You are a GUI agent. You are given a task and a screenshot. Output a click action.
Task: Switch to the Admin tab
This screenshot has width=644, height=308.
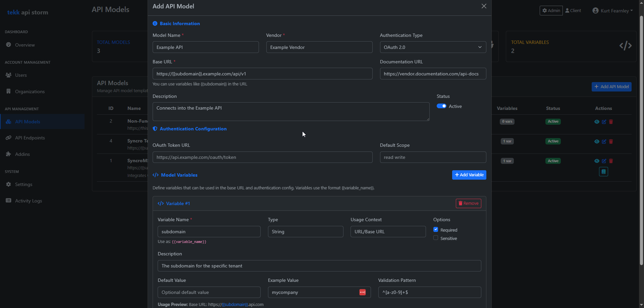551,10
